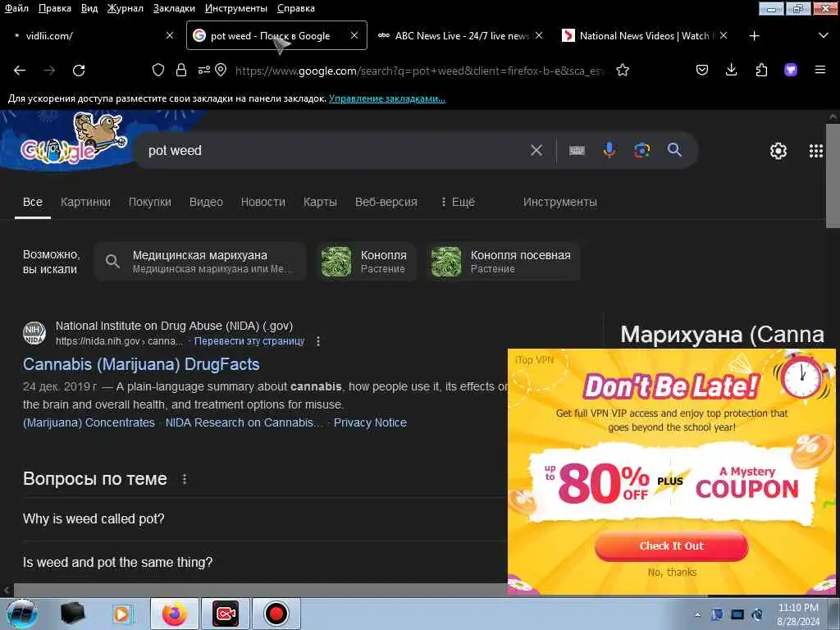Close the pot weed Google tab
The image size is (840, 630).
click(354, 35)
